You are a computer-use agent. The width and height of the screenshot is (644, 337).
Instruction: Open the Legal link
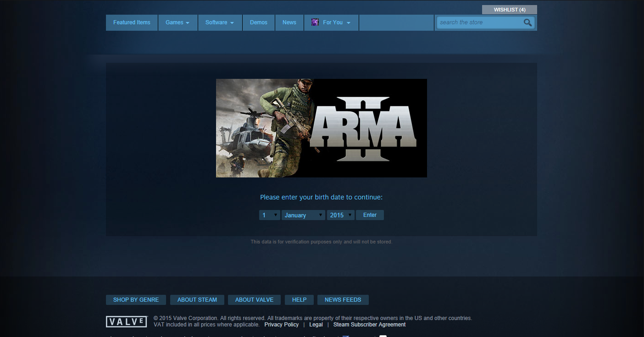pos(316,325)
